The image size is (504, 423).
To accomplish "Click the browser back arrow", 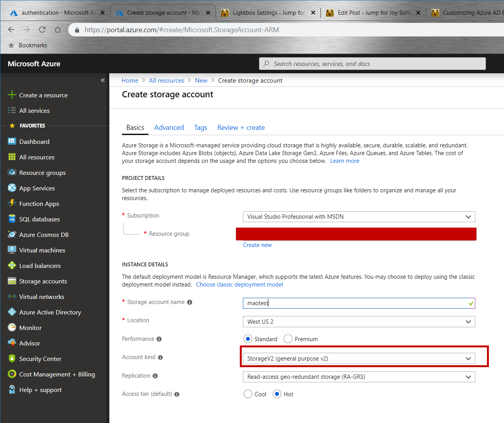I will point(11,29).
